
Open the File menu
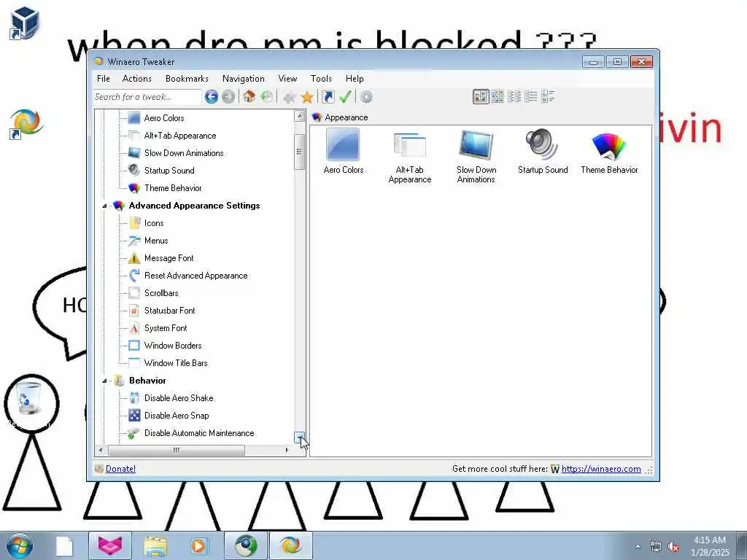pyautogui.click(x=104, y=79)
